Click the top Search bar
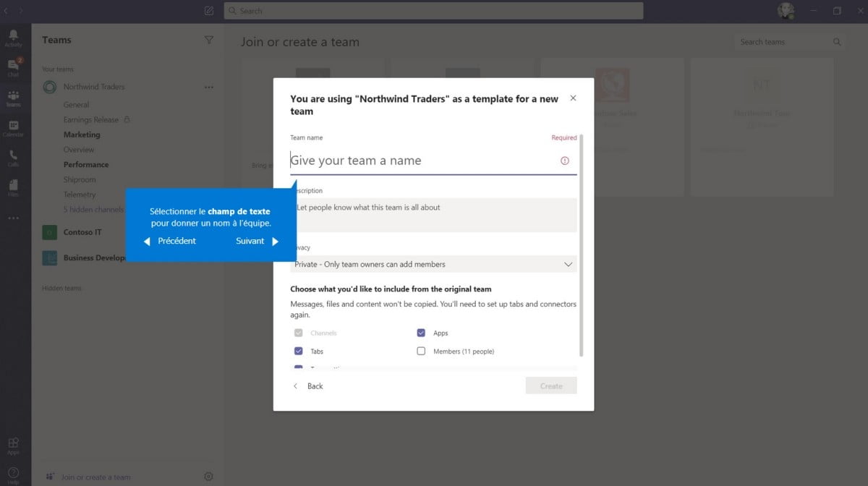 433,11
